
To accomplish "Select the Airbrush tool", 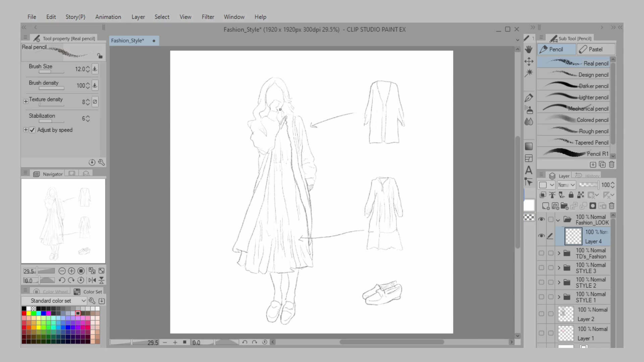I will click(529, 110).
